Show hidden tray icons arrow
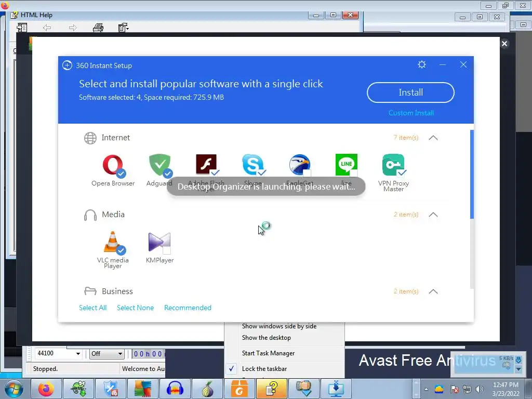The width and height of the screenshot is (532, 399). pyautogui.click(x=426, y=389)
